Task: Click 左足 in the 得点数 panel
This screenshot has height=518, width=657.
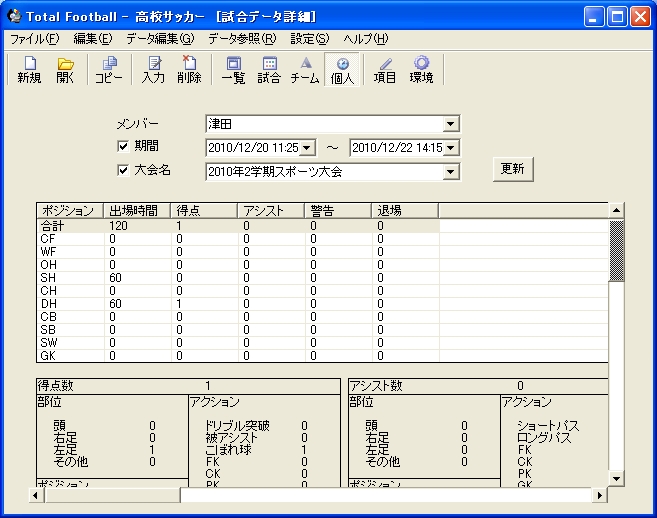Action: (65, 450)
